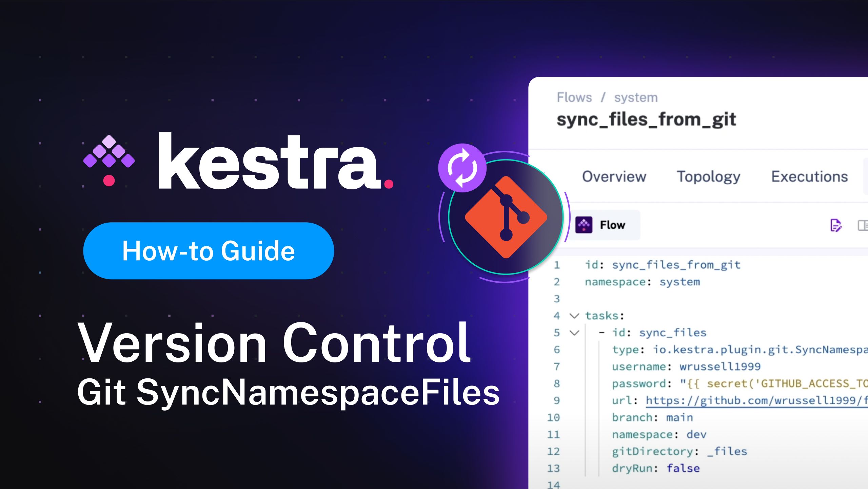Click the io.kestra.plugin.git type on line 6
The width and height of the screenshot is (868, 489).
pyautogui.click(x=760, y=350)
